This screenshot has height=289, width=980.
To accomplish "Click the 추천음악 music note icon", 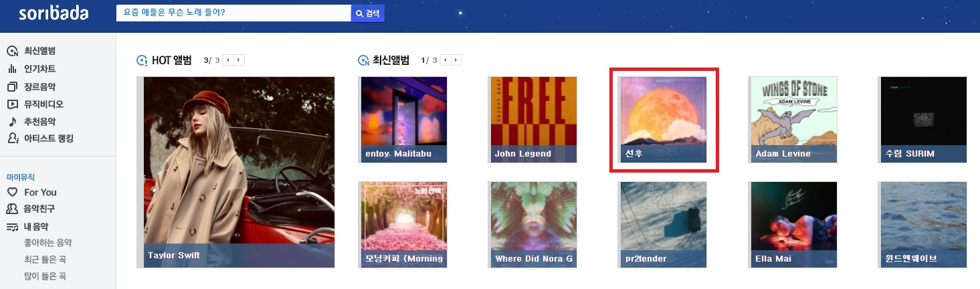I will click(x=12, y=121).
